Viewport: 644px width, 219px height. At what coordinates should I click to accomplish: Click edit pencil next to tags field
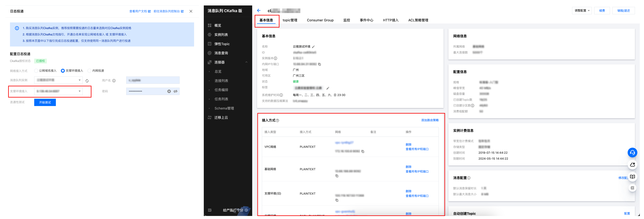(328, 88)
